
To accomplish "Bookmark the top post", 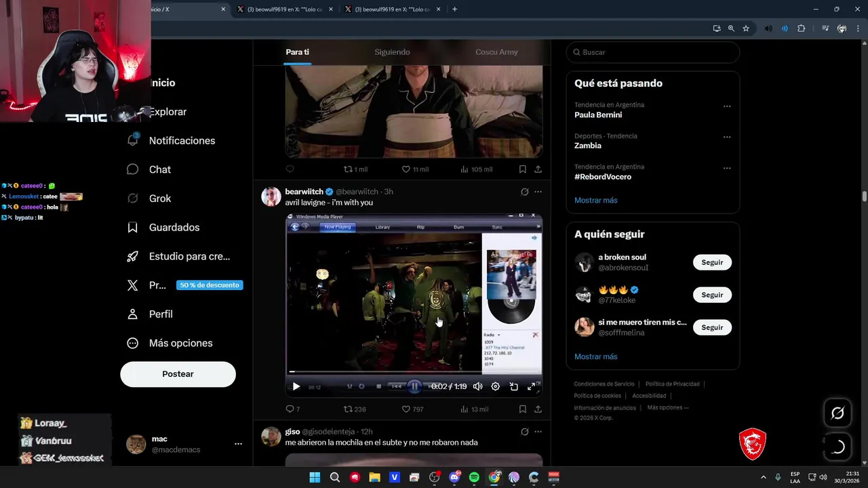I will pos(523,169).
